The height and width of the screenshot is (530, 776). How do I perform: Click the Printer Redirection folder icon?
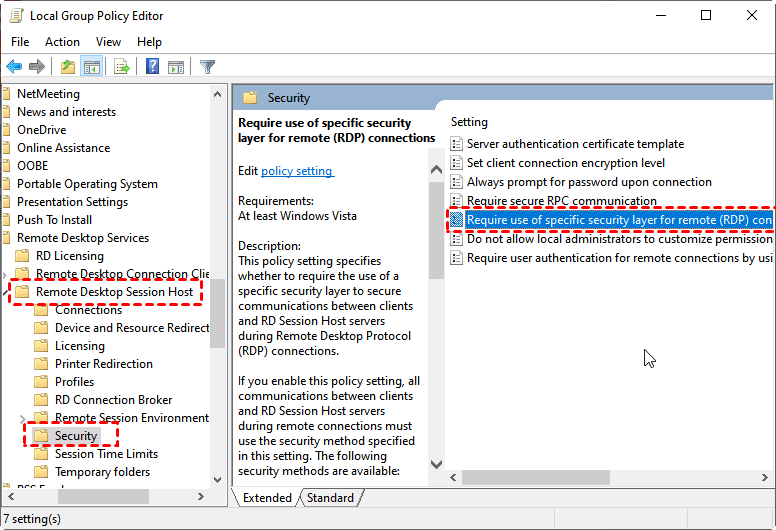[x=41, y=364]
